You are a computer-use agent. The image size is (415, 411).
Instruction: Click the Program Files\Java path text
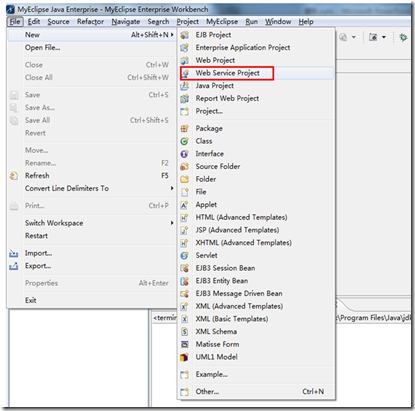point(374,318)
